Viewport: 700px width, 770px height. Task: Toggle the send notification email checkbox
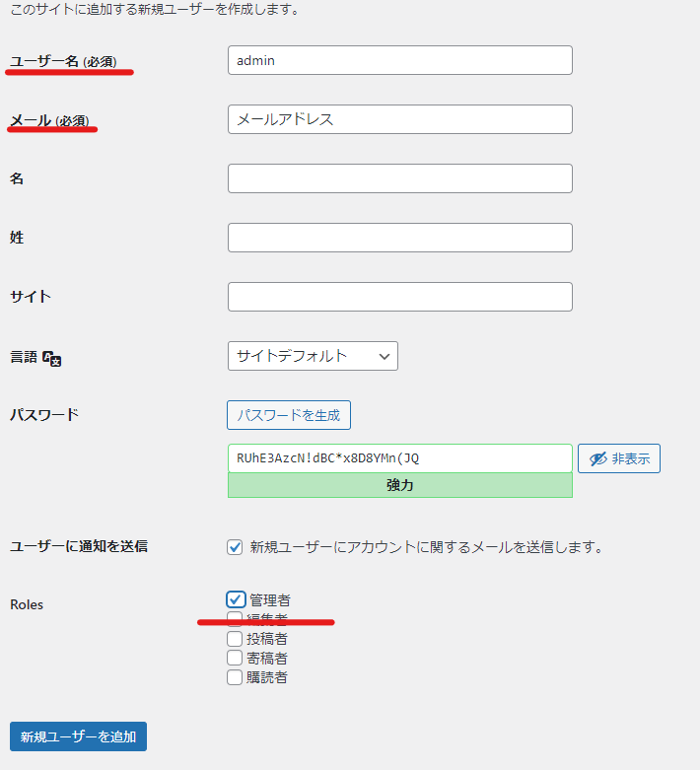(x=235, y=546)
